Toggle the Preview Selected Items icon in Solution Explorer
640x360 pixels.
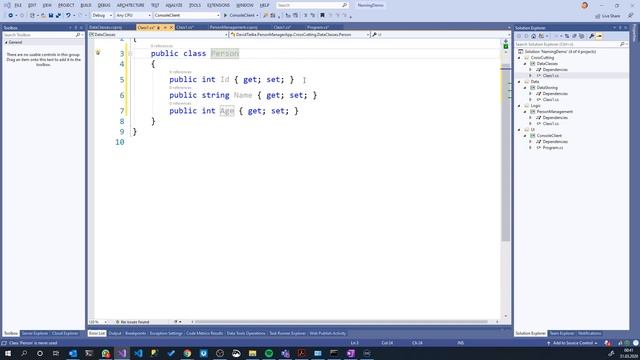[x=599, y=36]
